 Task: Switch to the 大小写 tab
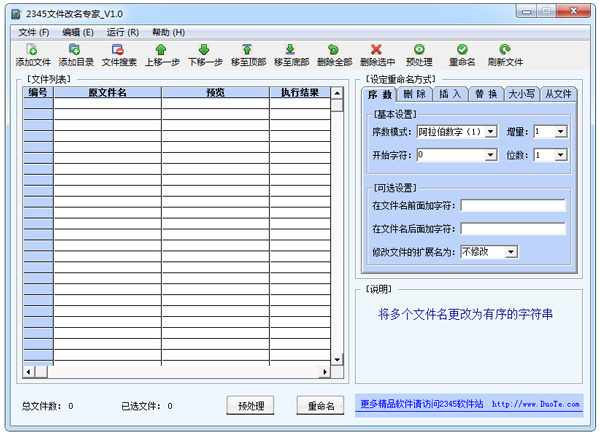(521, 94)
